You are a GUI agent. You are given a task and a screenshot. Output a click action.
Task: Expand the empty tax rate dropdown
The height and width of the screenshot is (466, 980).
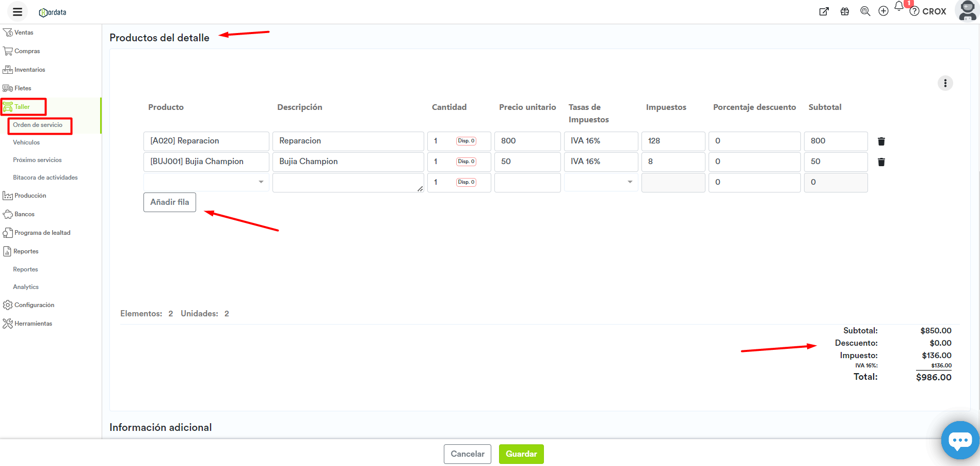[x=601, y=182]
